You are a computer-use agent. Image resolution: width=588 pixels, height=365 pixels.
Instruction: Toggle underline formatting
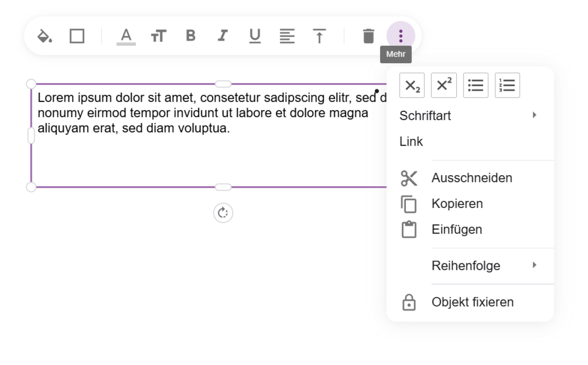255,36
